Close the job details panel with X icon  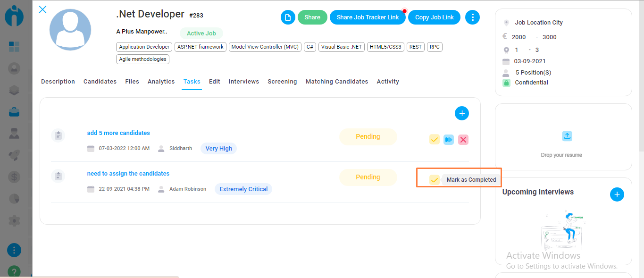42,9
